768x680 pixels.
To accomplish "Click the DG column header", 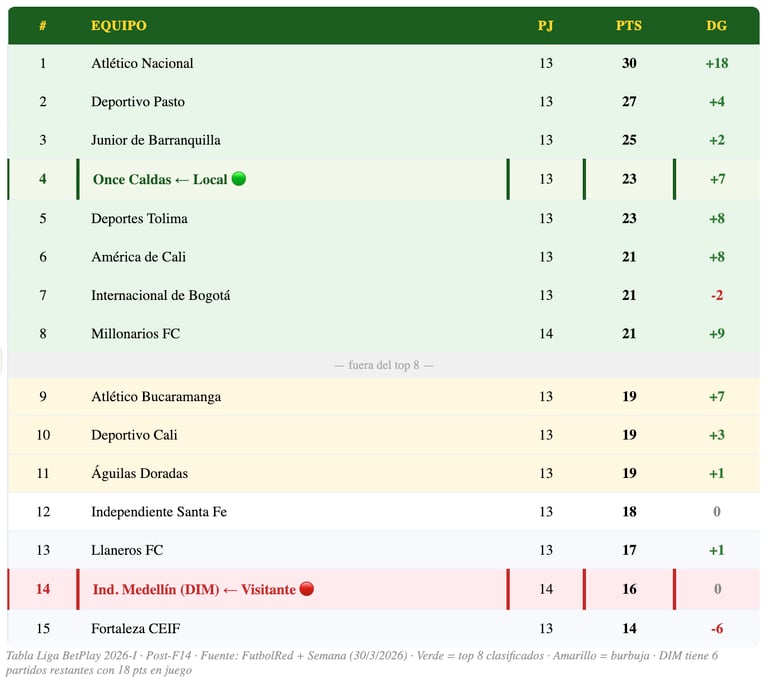I will tap(716, 25).
